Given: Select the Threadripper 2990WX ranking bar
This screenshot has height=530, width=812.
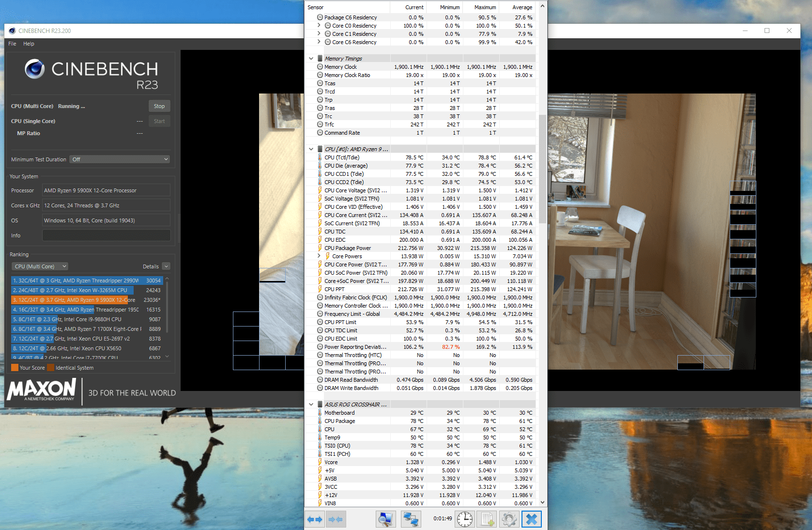Looking at the screenshot, I should tap(87, 281).
